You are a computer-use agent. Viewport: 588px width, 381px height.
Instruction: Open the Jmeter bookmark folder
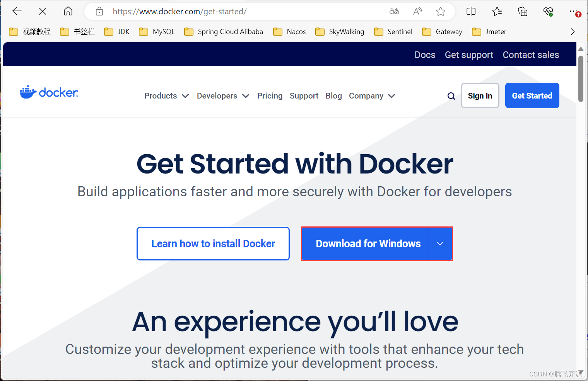pos(489,32)
